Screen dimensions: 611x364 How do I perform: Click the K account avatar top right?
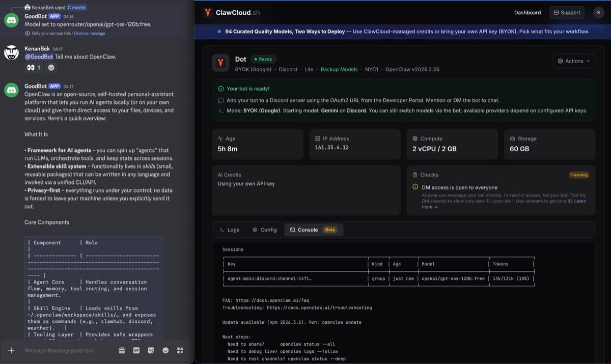[x=598, y=12]
